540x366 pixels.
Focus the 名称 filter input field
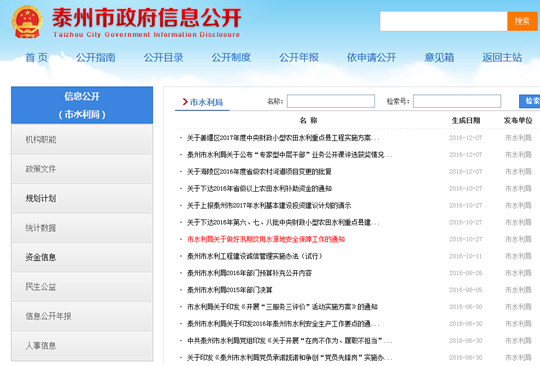[331, 101]
